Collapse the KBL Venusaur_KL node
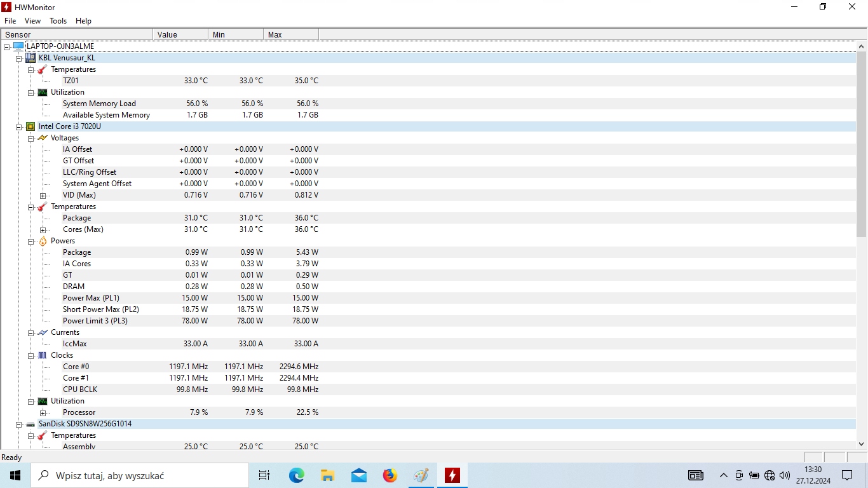 coord(18,58)
